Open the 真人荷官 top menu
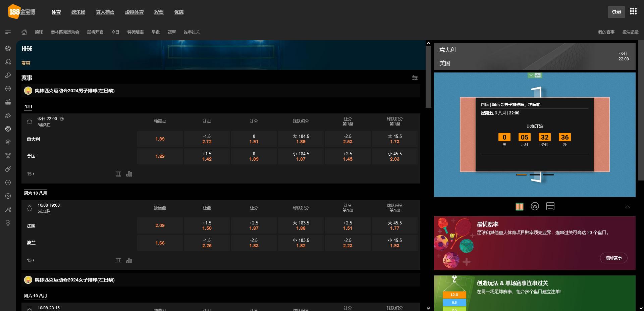The width and height of the screenshot is (644, 311). (105, 12)
